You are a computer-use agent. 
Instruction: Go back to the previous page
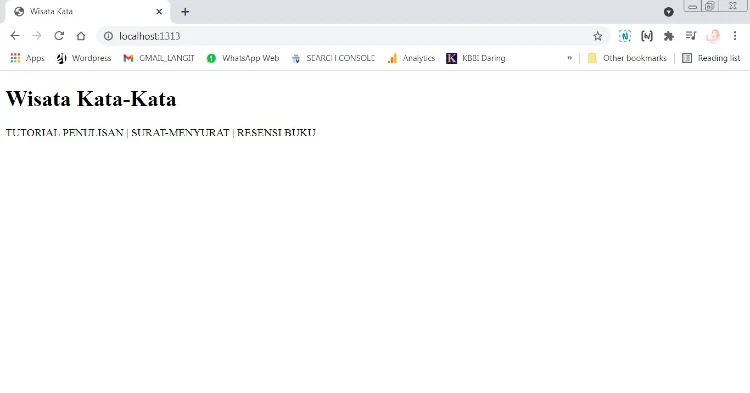click(x=15, y=36)
